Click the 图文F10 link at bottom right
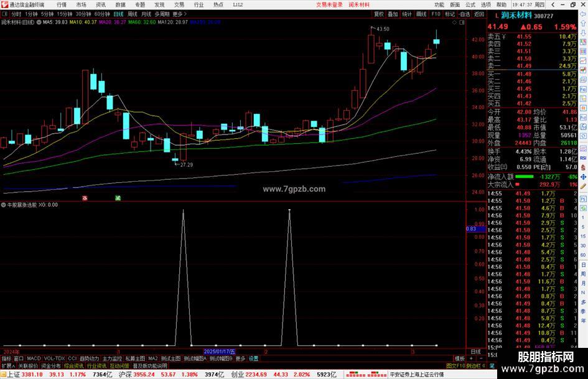Screen dimensions: 588x379 click(x=455, y=366)
